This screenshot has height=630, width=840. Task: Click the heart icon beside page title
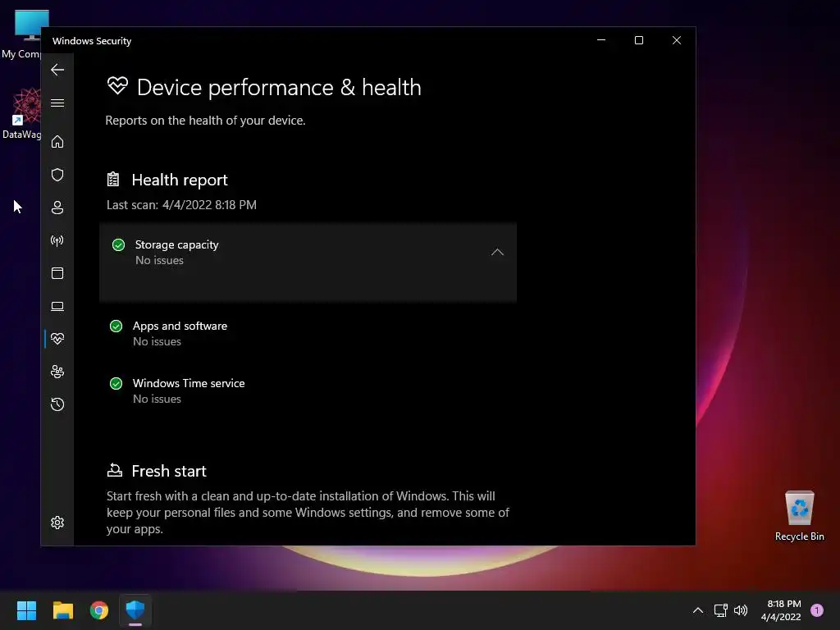117,85
